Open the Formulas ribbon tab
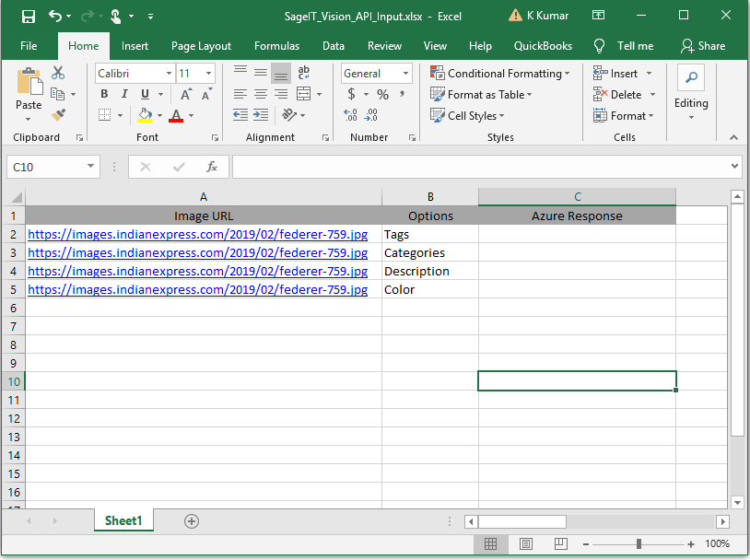Image resolution: width=750 pixels, height=560 pixels. pyautogui.click(x=276, y=46)
